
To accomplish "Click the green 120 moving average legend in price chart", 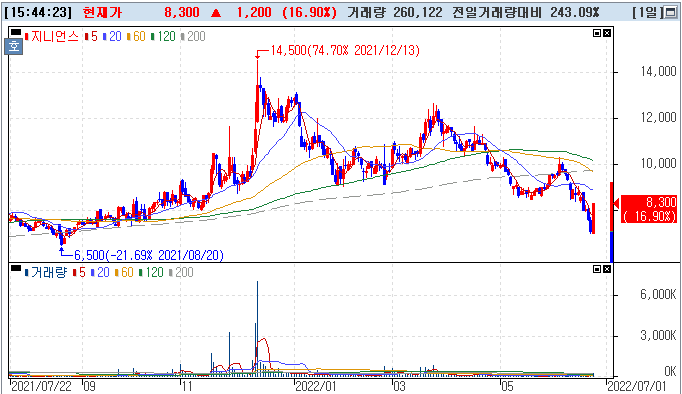I will tap(164, 37).
